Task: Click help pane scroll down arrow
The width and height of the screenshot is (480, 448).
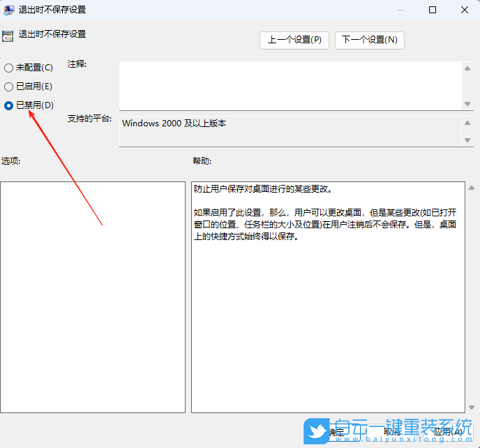Action: (472, 408)
